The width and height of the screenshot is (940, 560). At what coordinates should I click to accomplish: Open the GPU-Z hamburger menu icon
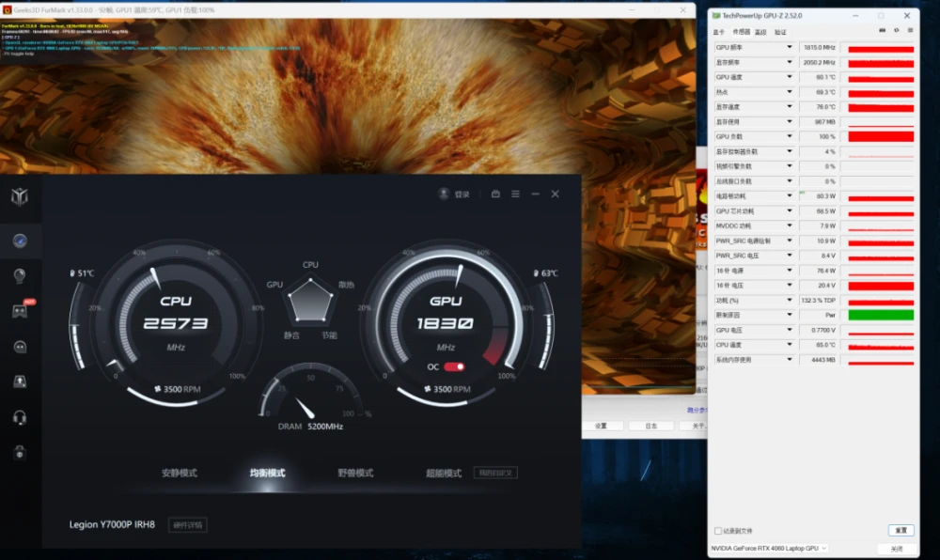[x=910, y=30]
